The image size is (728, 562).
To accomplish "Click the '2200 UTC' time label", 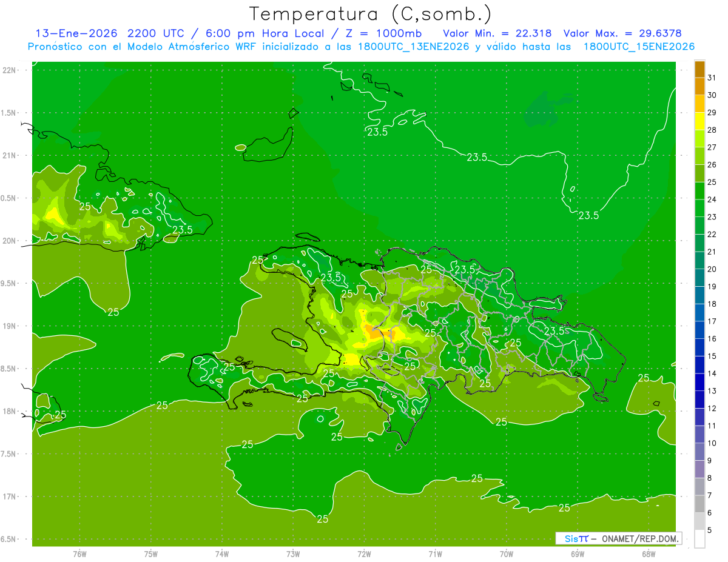I will 157,33.
